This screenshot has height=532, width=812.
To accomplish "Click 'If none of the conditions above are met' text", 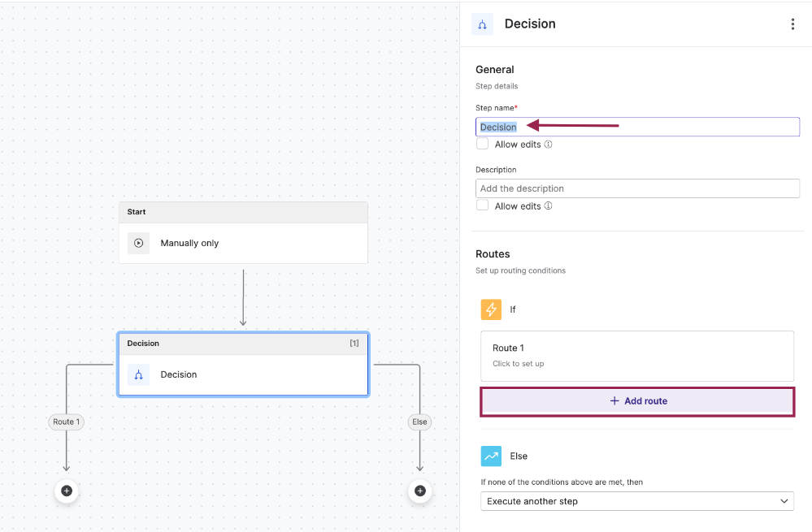I will 562,482.
